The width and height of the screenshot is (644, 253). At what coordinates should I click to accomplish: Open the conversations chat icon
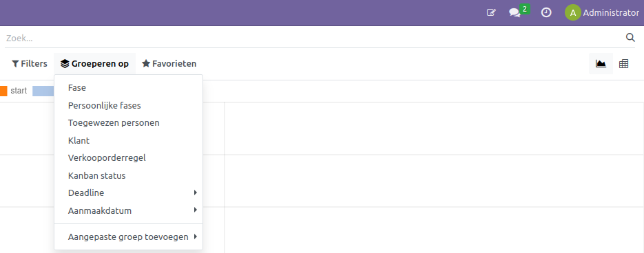click(x=515, y=12)
